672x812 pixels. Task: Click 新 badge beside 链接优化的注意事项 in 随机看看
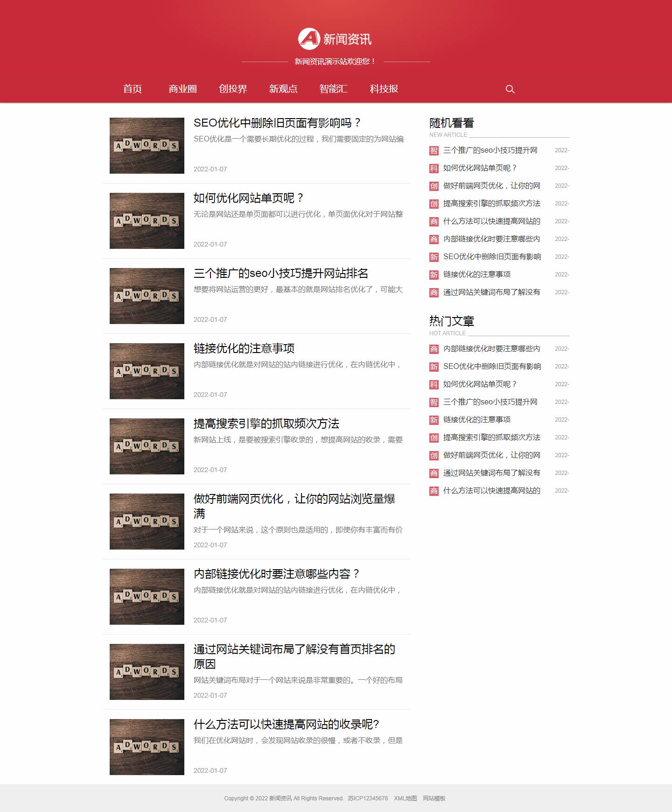pyautogui.click(x=434, y=275)
